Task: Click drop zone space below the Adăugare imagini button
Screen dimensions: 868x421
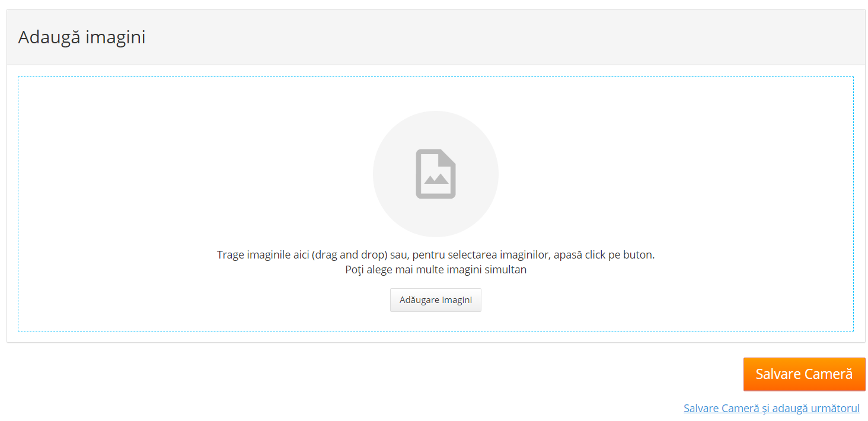Action: click(436, 321)
